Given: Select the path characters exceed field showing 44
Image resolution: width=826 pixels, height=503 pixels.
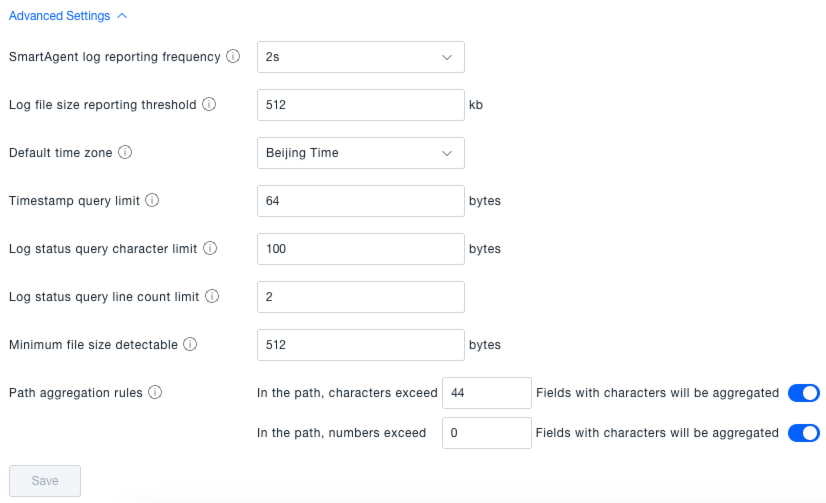Looking at the screenshot, I should point(486,393).
